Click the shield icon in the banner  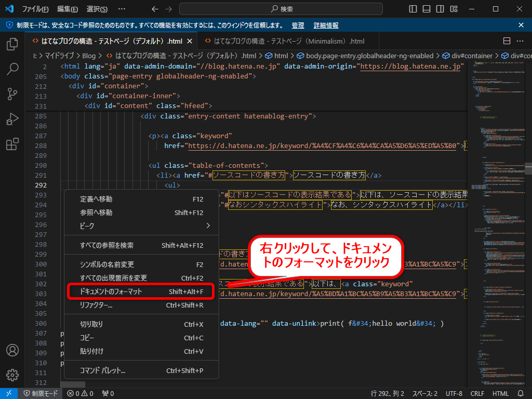9,25
